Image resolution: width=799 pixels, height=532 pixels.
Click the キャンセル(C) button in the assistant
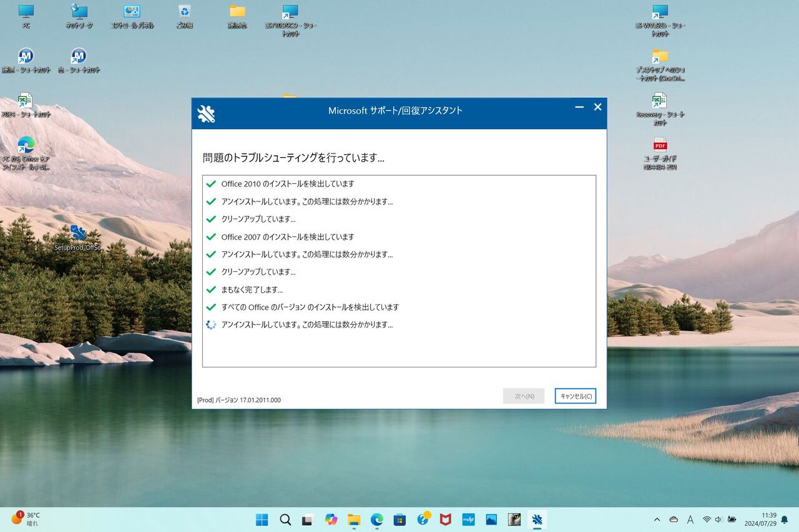[575, 396]
